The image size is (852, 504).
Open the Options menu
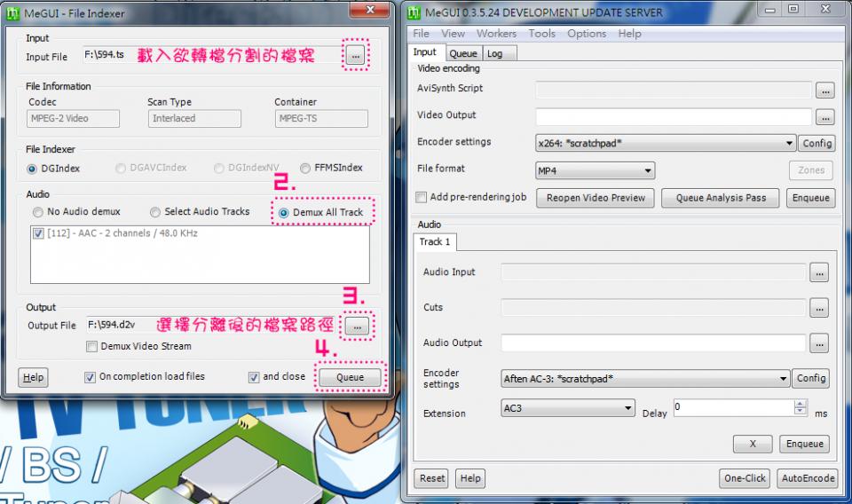coord(587,34)
